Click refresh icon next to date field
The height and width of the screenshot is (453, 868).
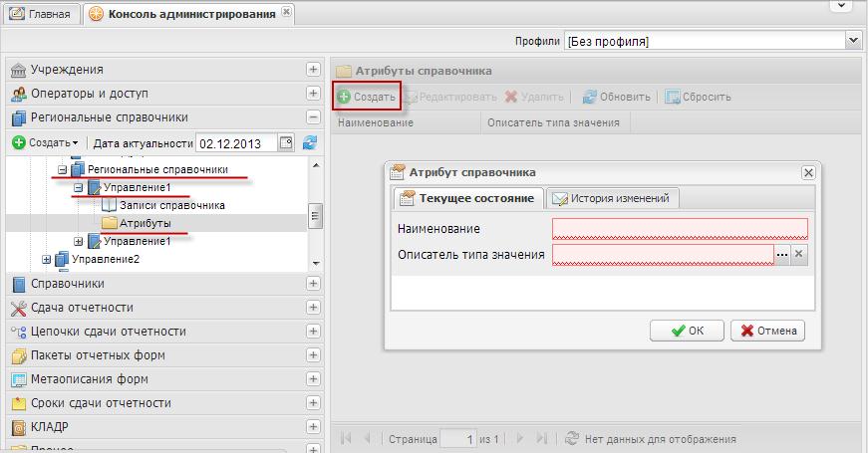click(310, 142)
